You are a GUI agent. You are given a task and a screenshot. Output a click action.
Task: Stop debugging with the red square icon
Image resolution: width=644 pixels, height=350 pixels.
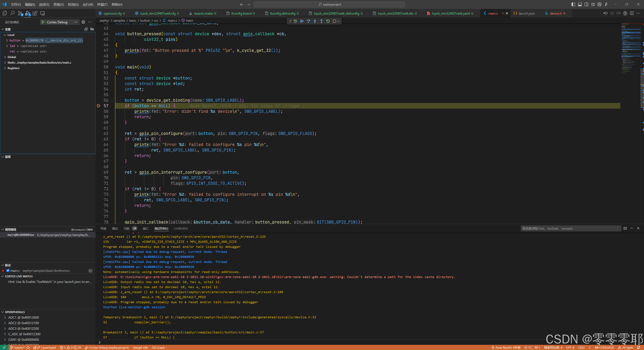[x=335, y=21]
